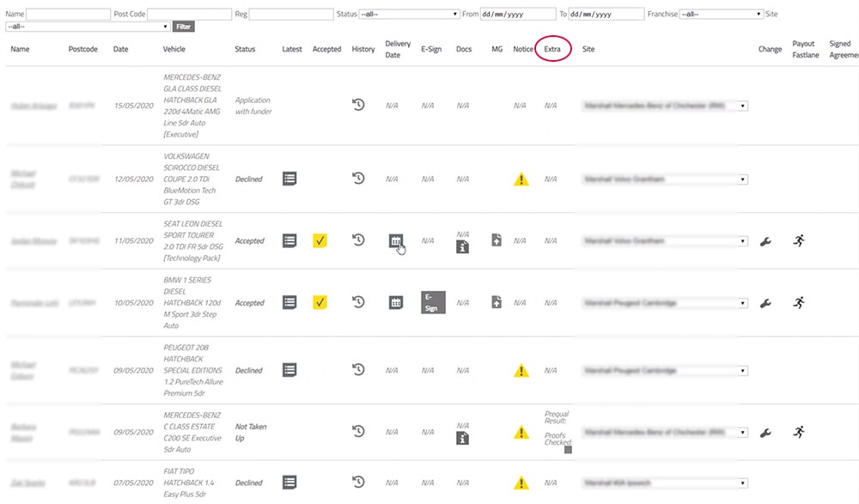
Task: Click the Extra column header
Action: [552, 49]
